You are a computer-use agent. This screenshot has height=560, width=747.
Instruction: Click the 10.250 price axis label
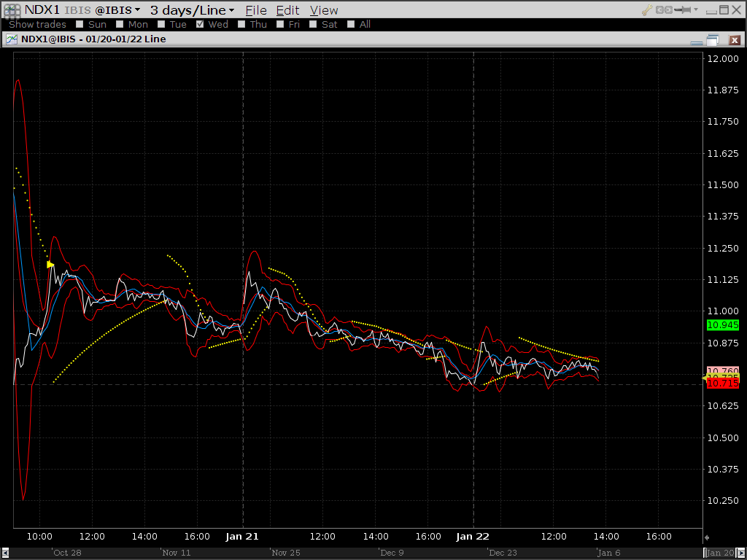[723, 500]
